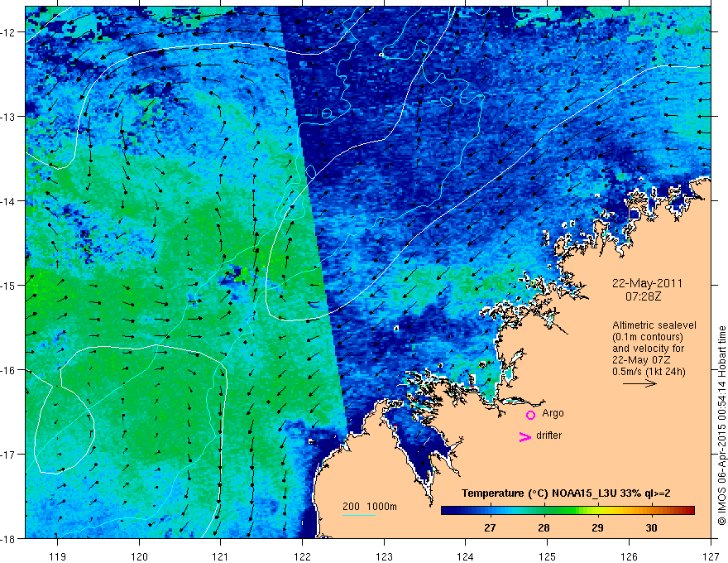Screen dimensions: 728x563
Task: Click longitude axis label 124
Action: coord(466,556)
